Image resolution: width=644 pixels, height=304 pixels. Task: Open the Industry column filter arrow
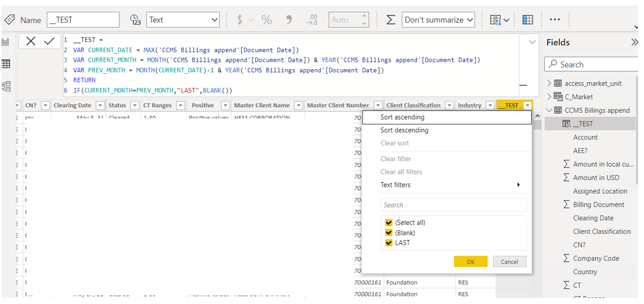(x=489, y=105)
